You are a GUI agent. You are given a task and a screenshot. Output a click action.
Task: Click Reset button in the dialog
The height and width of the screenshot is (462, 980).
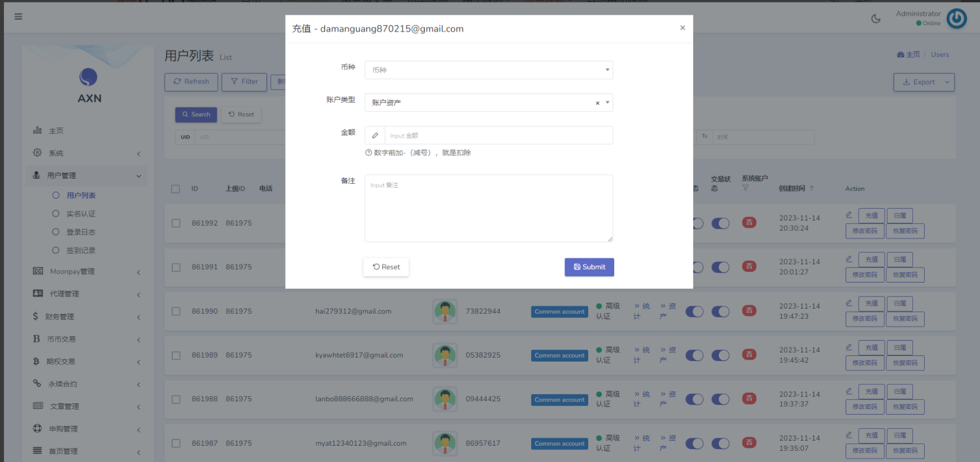click(386, 267)
